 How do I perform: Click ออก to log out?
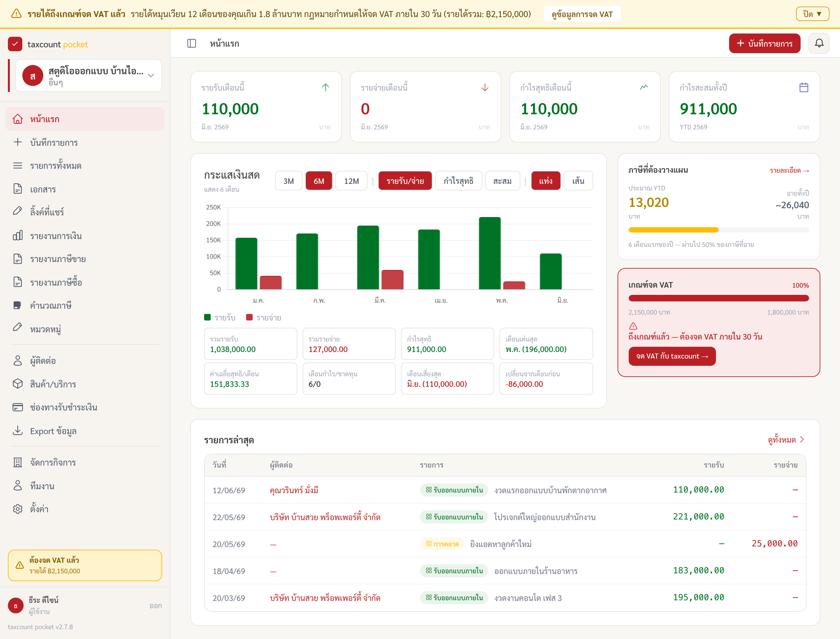[156, 606]
